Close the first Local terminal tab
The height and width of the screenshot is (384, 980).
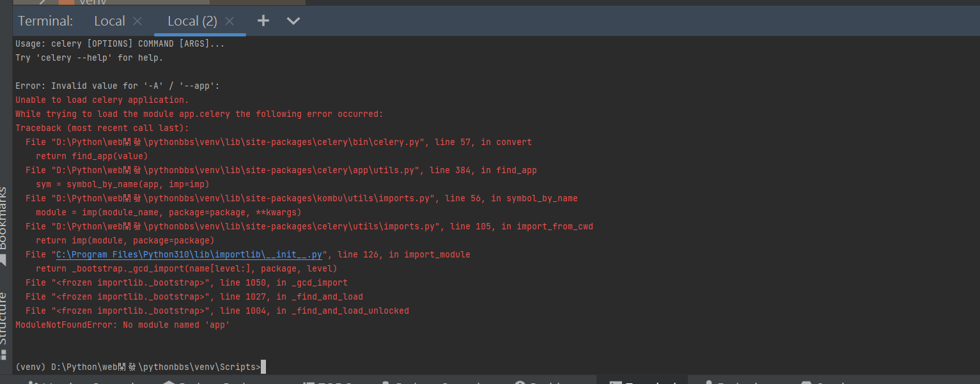click(137, 21)
